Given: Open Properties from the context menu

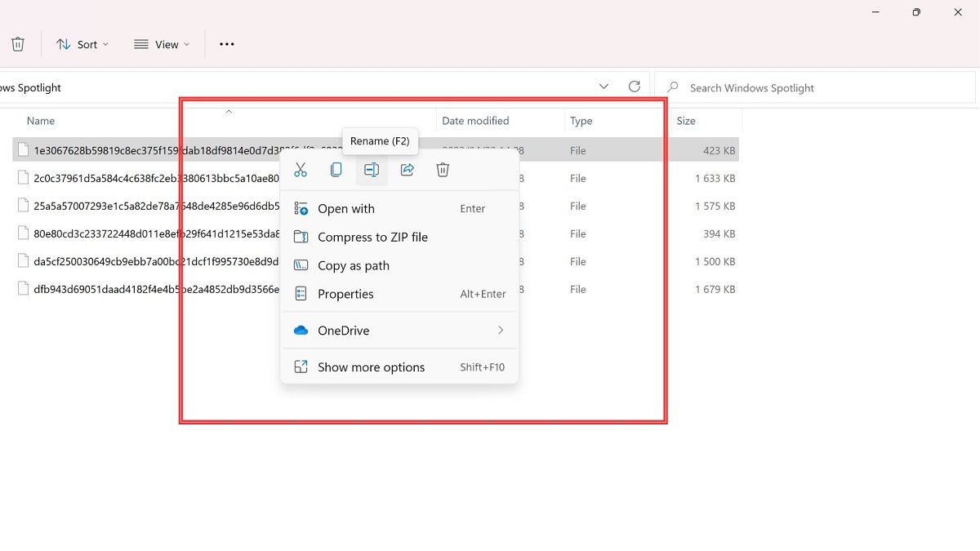Looking at the screenshot, I should 346,294.
